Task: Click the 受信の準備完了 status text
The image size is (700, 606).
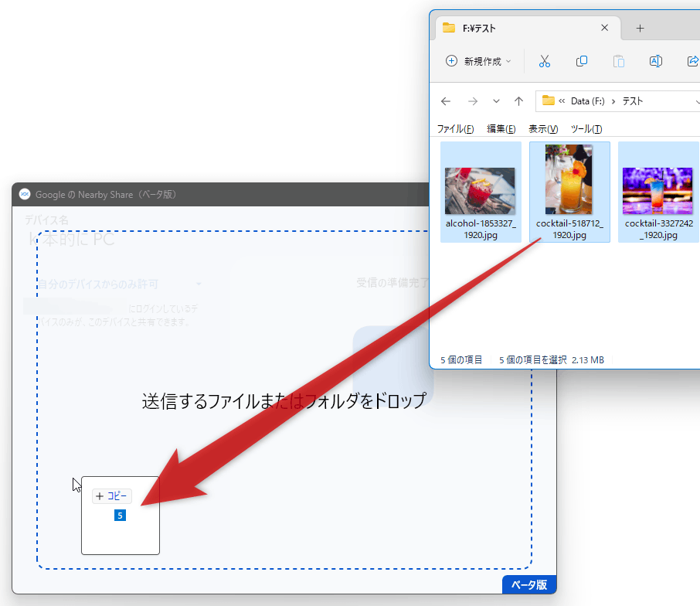Action: pos(392,283)
